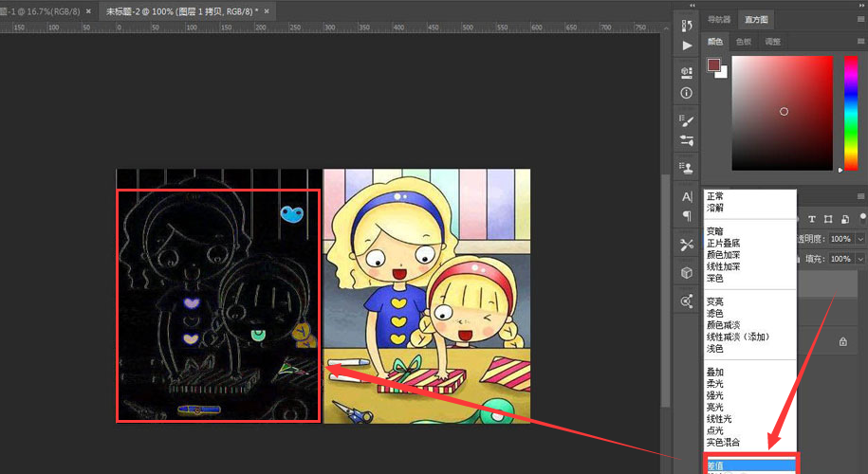Open the 3D cube panel icon
Viewport: 868px width, 474px height.
[x=687, y=273]
